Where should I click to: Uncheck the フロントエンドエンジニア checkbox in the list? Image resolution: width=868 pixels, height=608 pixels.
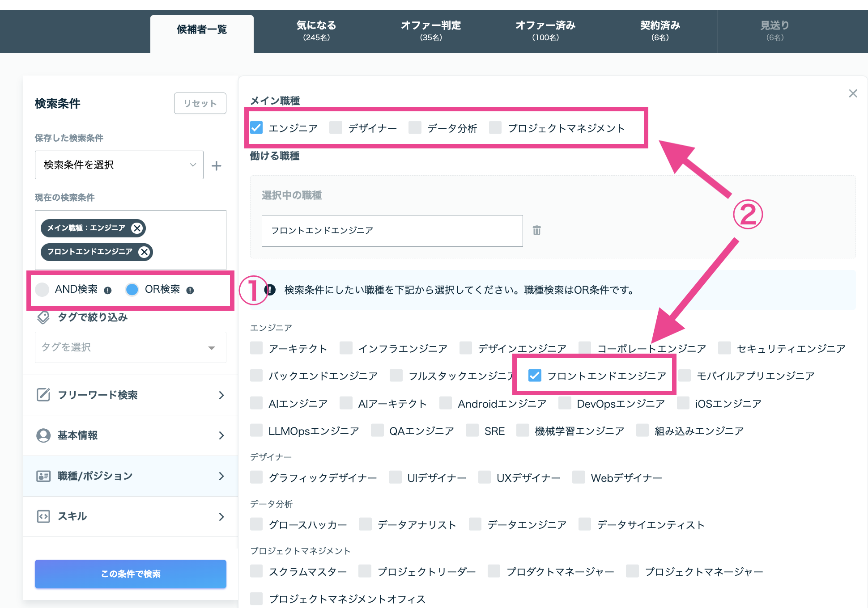[x=535, y=376]
